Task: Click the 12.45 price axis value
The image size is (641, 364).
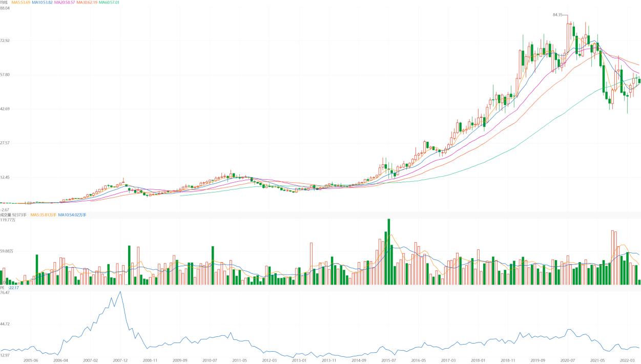Action: [5, 177]
